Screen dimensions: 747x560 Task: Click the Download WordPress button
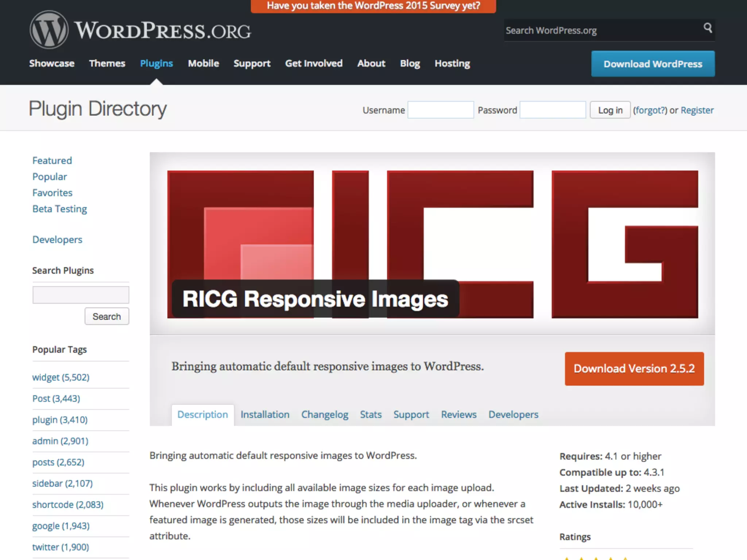tap(653, 64)
